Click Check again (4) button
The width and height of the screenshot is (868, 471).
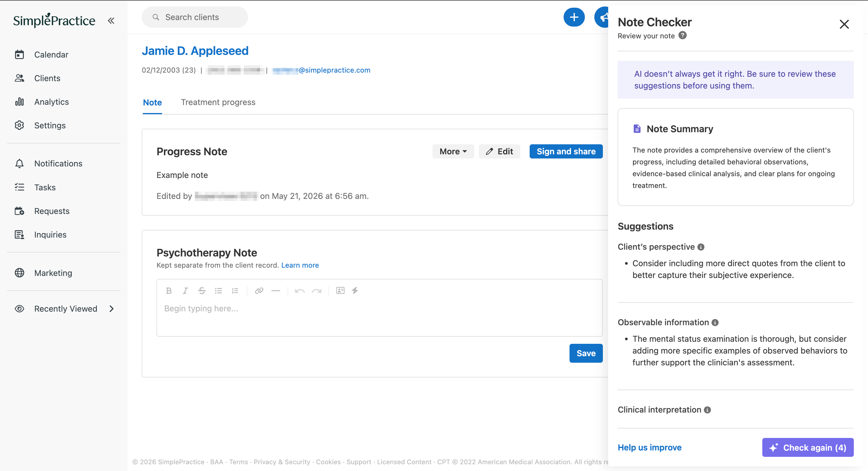pos(807,447)
